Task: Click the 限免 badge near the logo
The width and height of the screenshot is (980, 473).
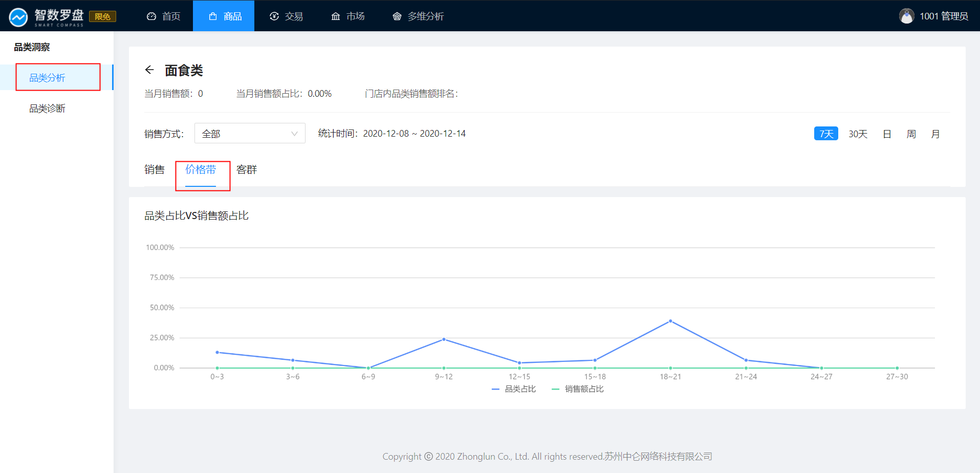Action: point(102,17)
